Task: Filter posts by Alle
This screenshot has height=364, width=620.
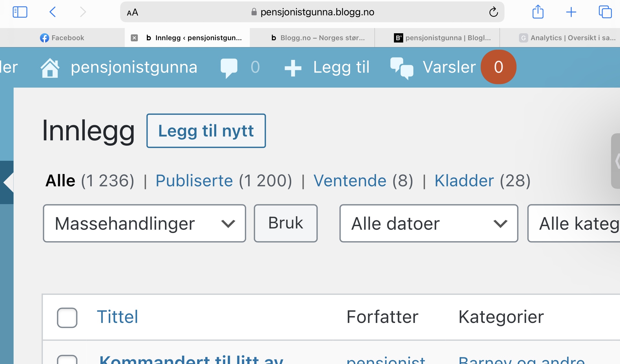Action: [x=60, y=181]
